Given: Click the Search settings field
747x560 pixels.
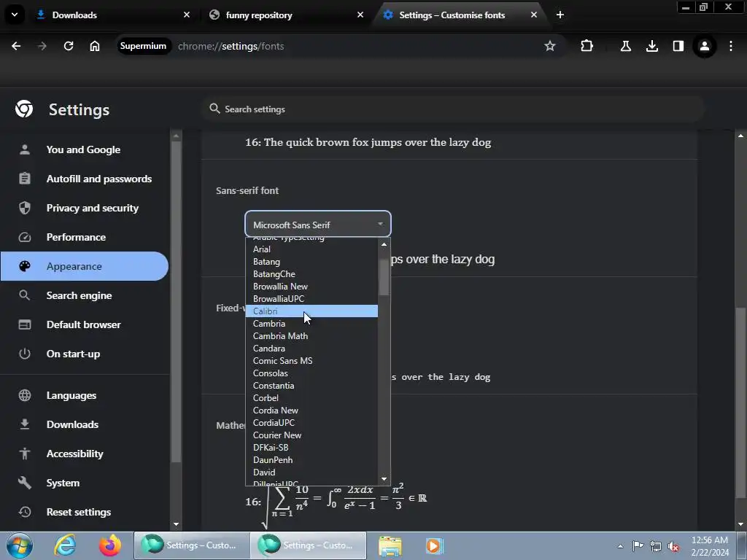Looking at the screenshot, I should tap(452, 109).
